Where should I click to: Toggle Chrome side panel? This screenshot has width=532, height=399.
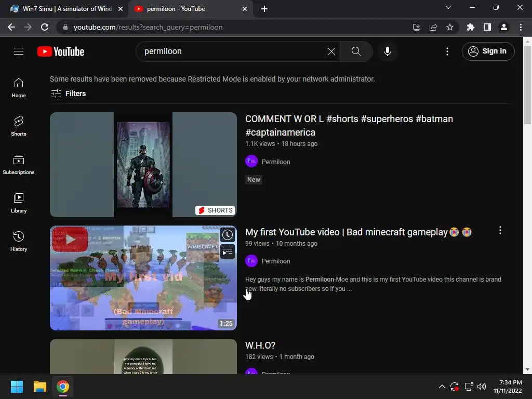tap(487, 27)
